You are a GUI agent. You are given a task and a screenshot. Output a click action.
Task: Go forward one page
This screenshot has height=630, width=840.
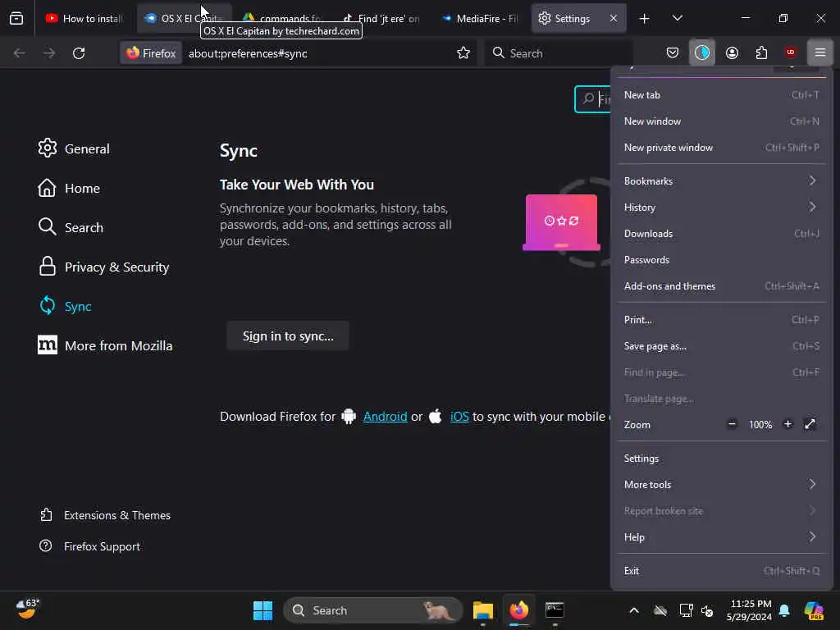tap(49, 53)
